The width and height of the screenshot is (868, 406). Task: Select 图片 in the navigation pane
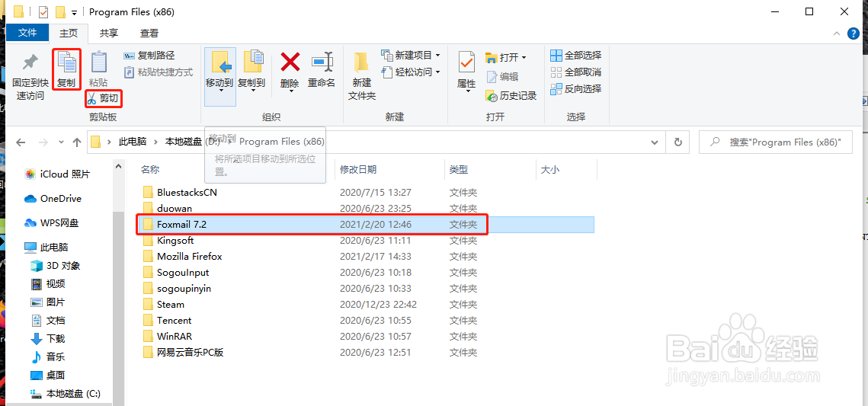48,302
